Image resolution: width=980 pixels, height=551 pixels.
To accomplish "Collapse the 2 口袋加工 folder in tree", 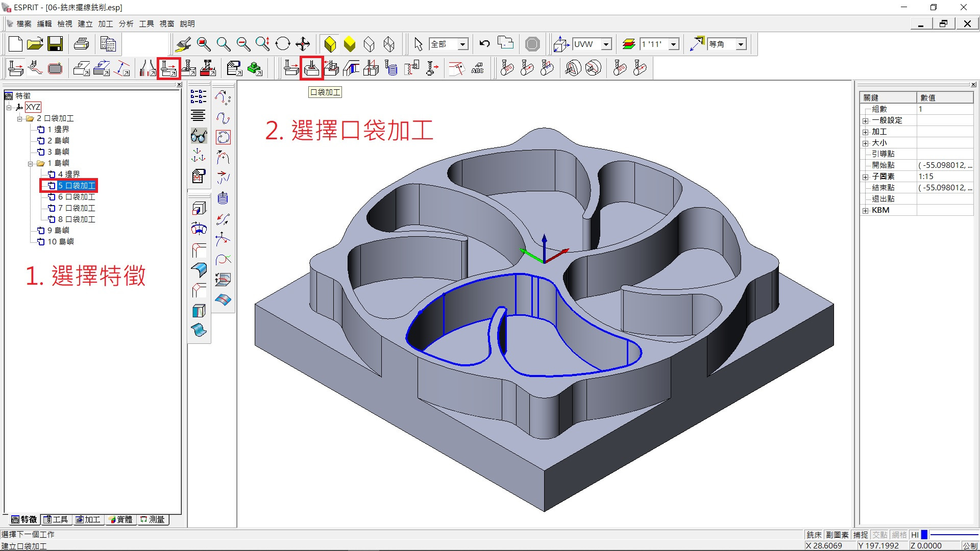I will [x=20, y=118].
